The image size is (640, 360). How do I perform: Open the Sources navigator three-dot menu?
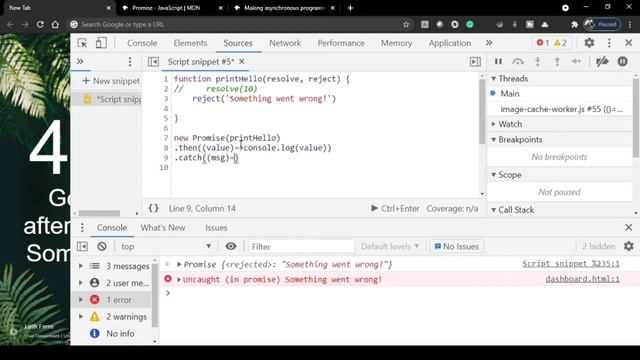(130, 62)
